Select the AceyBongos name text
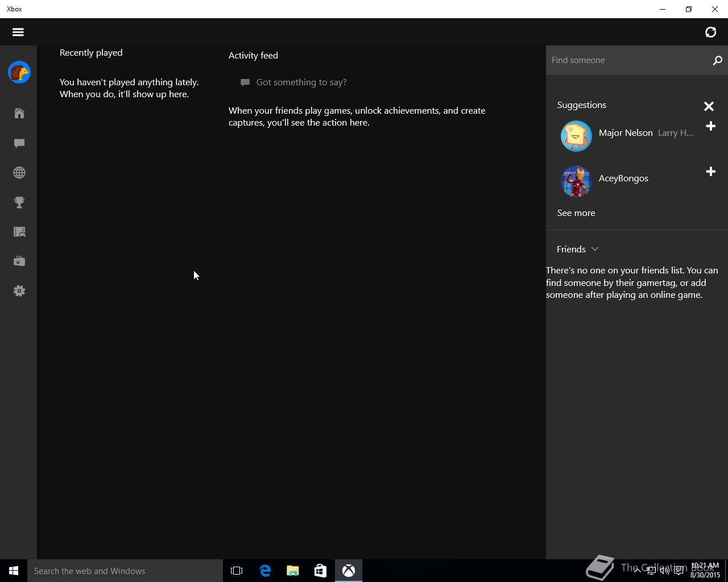728x582 pixels. point(623,178)
